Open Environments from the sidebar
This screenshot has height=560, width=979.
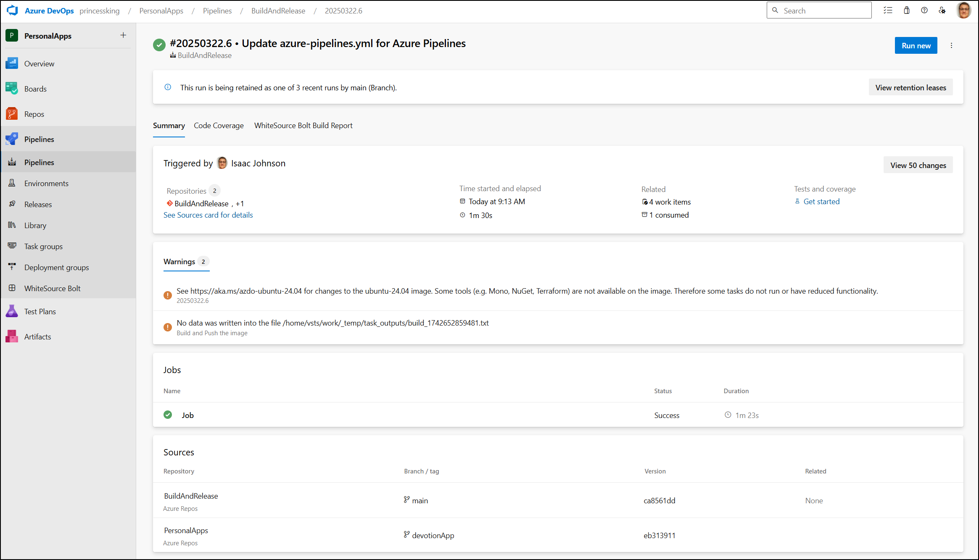(x=68, y=183)
